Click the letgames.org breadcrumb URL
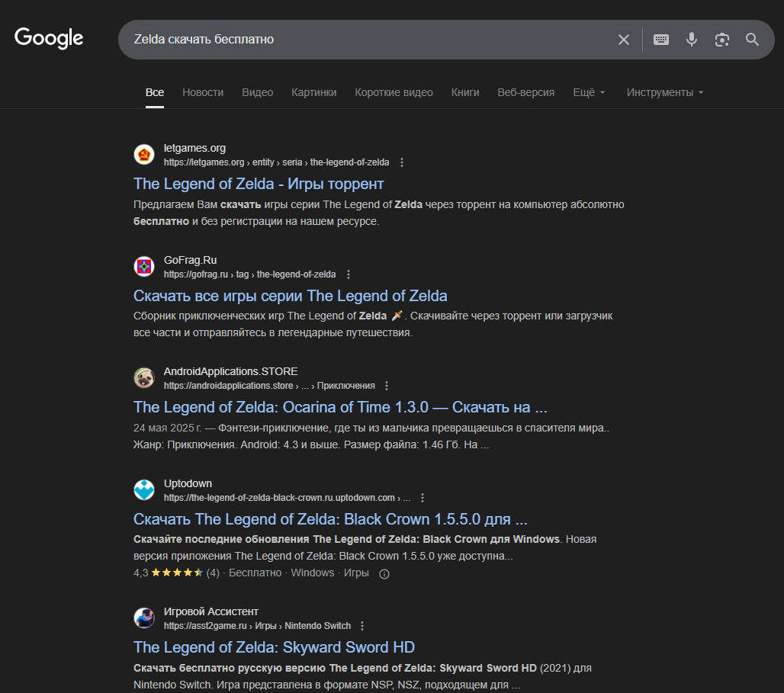 pos(277,162)
